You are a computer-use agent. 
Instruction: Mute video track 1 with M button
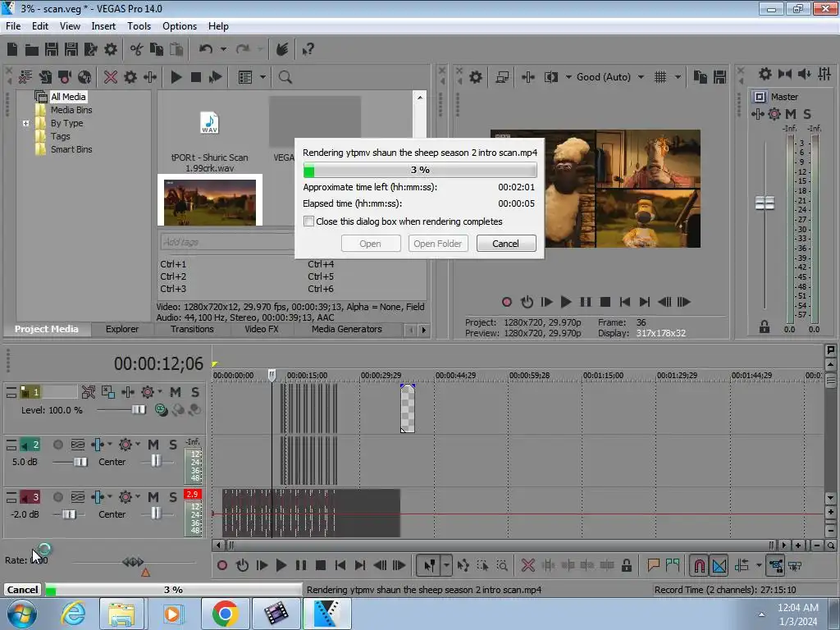[176, 392]
